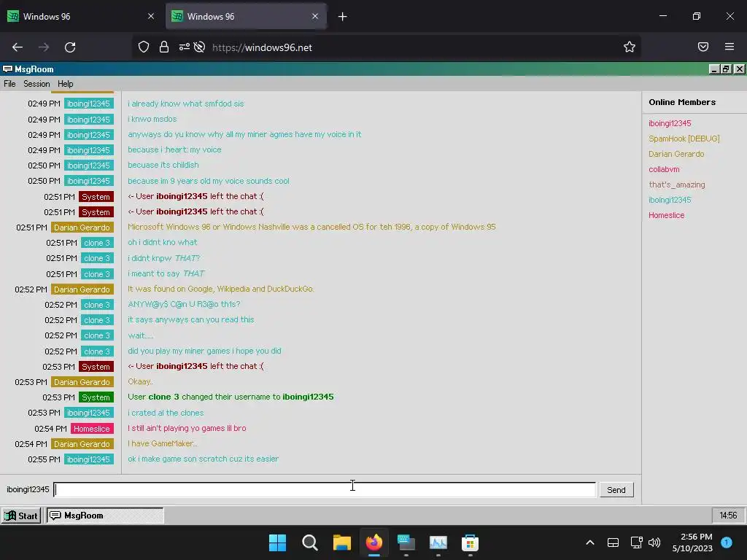Go back with the browser back arrow
Viewport: 747px width, 560px height.
pyautogui.click(x=18, y=47)
